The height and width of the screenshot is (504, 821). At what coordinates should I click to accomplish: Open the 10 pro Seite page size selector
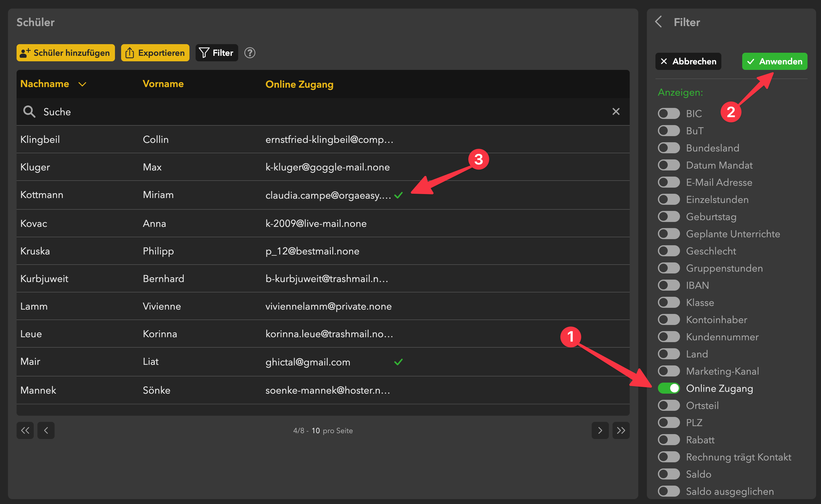pos(316,431)
